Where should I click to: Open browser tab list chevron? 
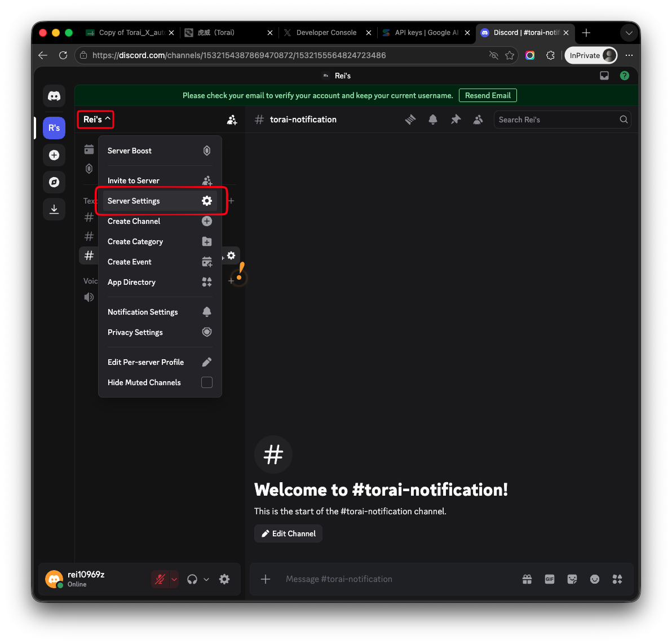point(629,33)
